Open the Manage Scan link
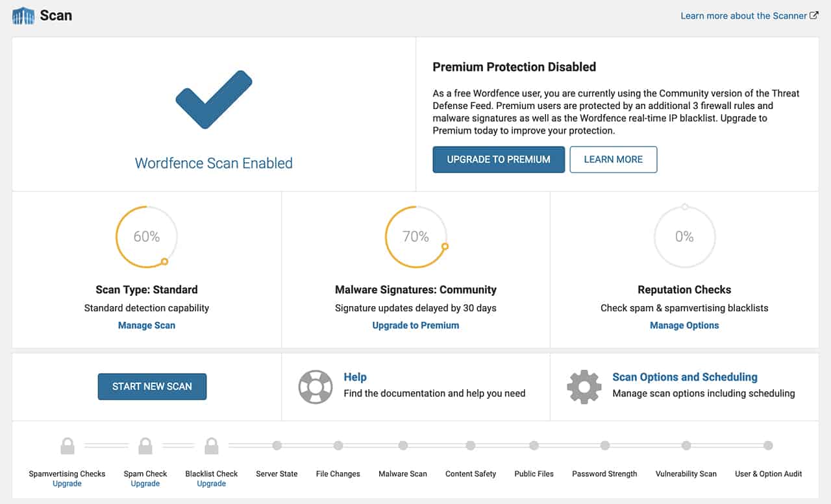This screenshot has height=504, width=831. (147, 326)
